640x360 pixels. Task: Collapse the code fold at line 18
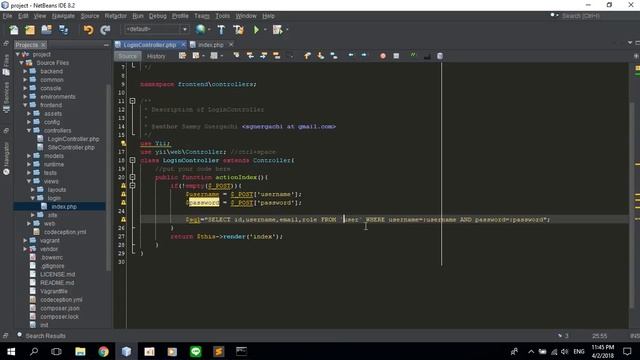click(x=132, y=160)
